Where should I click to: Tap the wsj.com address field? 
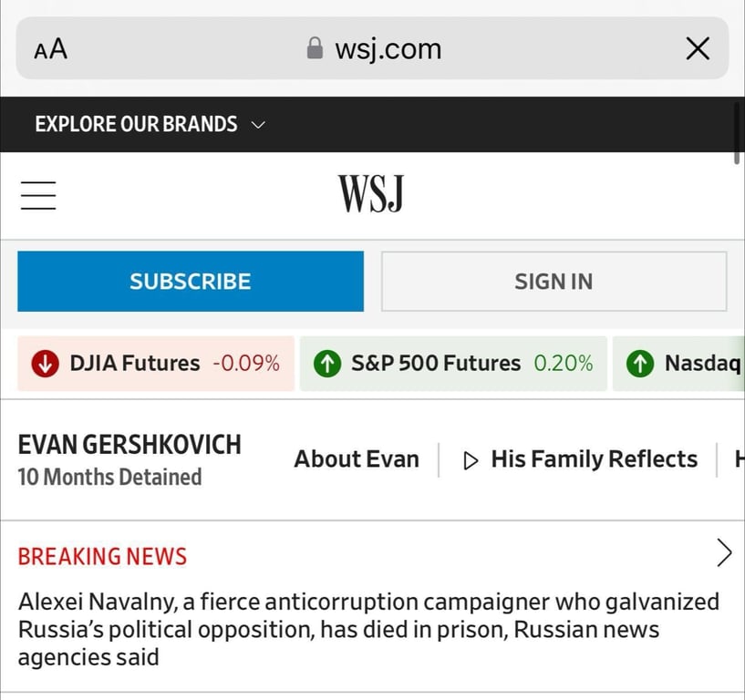pos(388,48)
